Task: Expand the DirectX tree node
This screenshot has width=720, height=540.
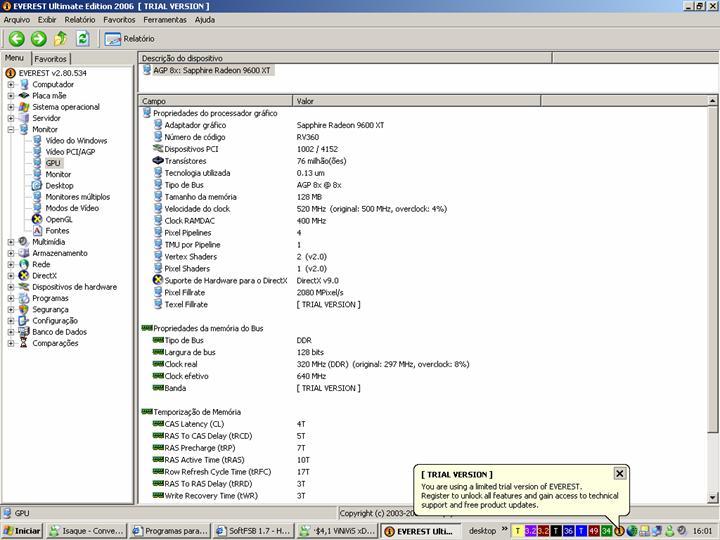Action: (11, 276)
